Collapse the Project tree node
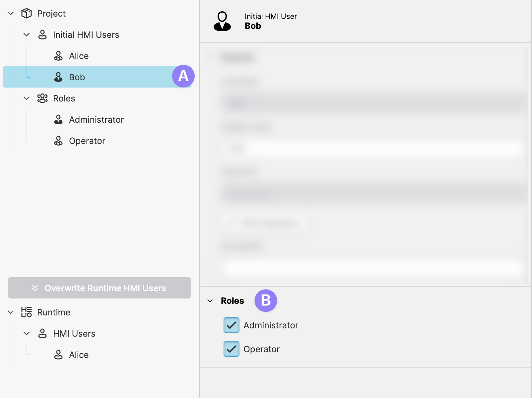Screen dimensions: 532x398 tap(11, 14)
